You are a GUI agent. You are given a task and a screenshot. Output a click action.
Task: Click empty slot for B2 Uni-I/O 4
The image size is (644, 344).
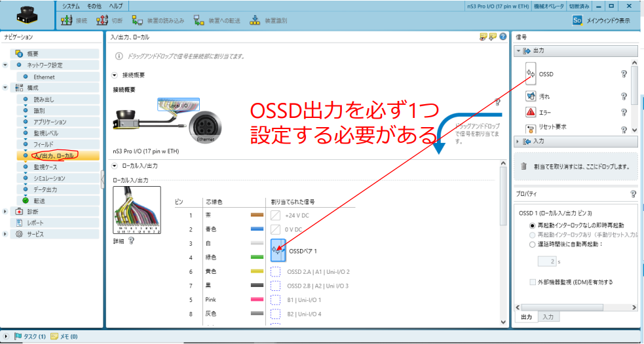click(276, 314)
